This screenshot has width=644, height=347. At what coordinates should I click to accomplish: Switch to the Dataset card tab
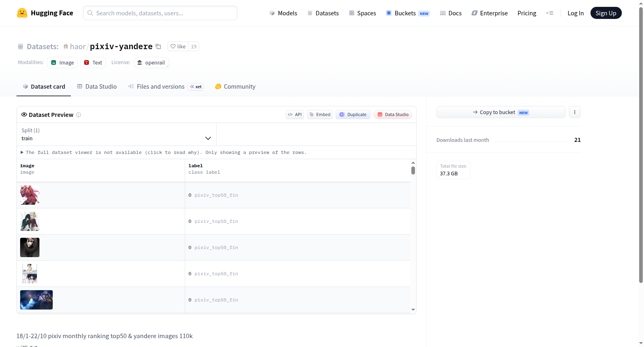[x=43, y=86]
